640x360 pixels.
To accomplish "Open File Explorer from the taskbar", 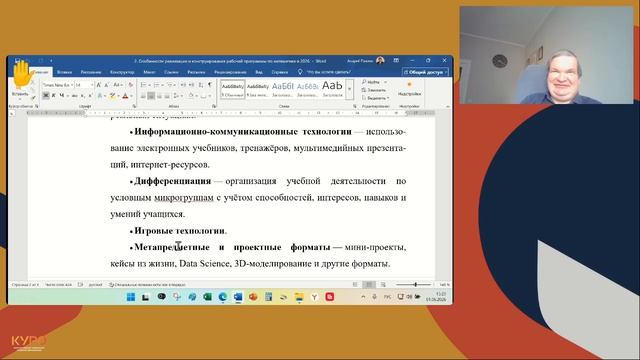I will coord(299,297).
